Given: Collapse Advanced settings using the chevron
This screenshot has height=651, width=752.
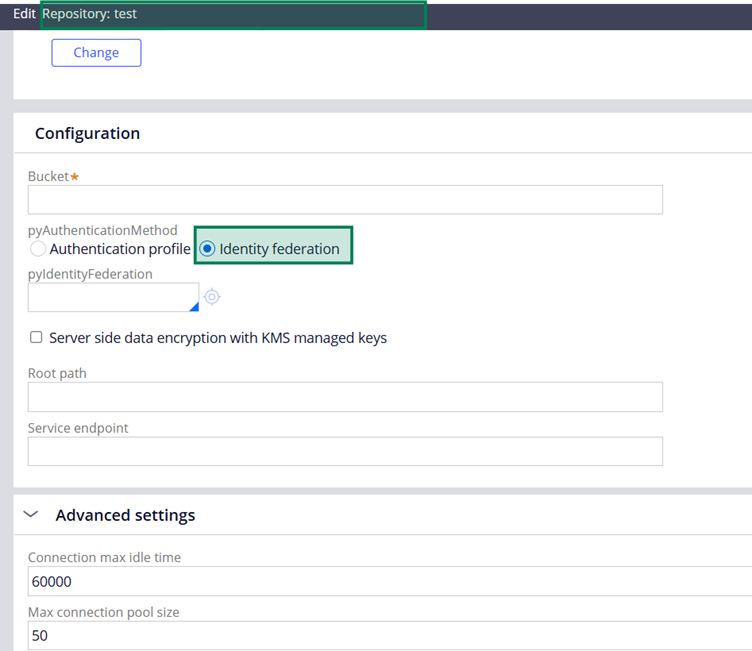Looking at the screenshot, I should click(x=31, y=515).
